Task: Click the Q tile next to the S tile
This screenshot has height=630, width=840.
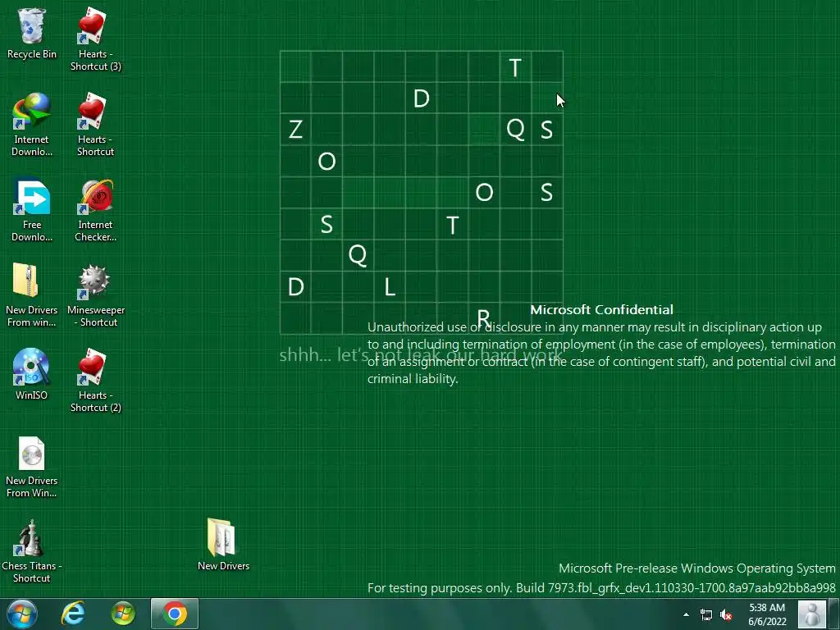Action: pyautogui.click(x=515, y=129)
